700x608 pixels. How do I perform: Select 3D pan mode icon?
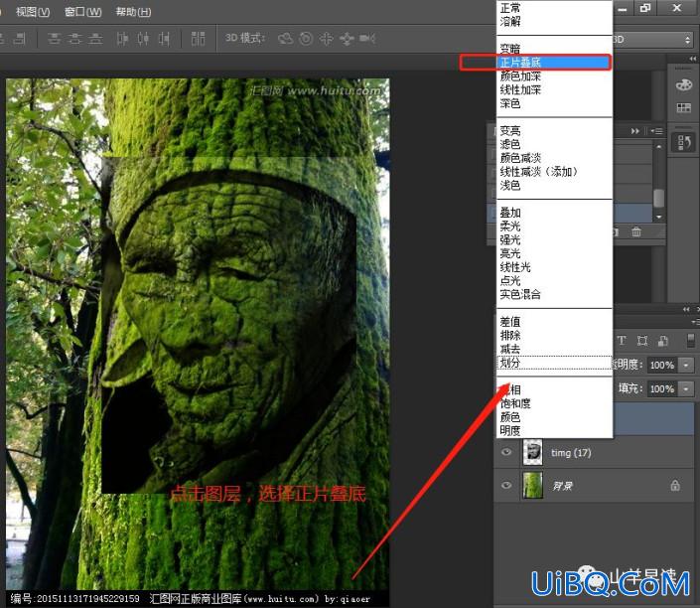point(327,39)
